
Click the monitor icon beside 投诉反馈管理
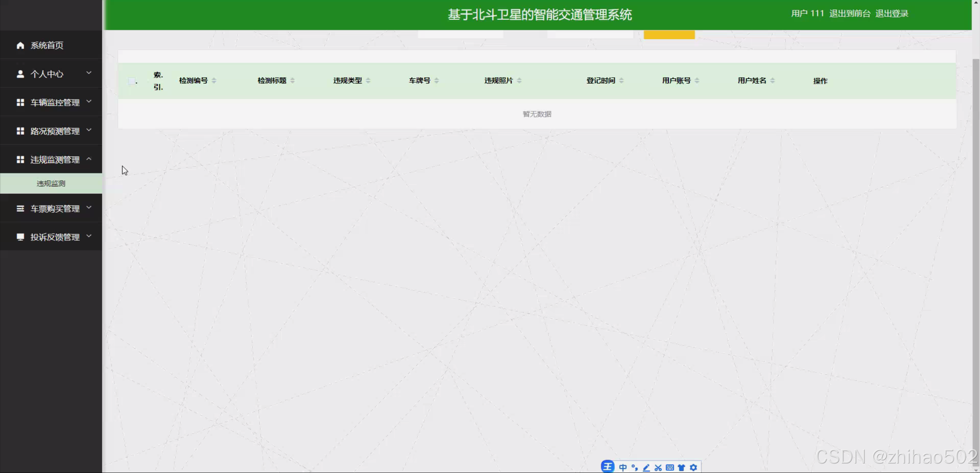20,237
